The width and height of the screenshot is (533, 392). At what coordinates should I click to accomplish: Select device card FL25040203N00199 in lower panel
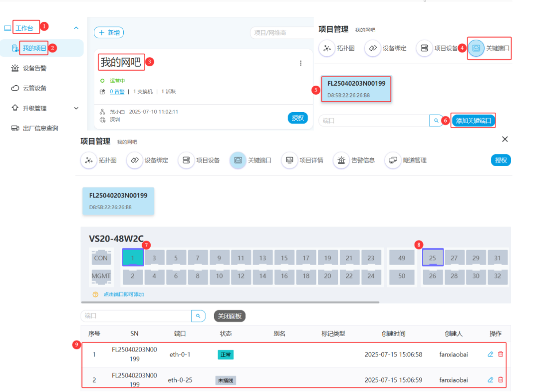(x=118, y=201)
